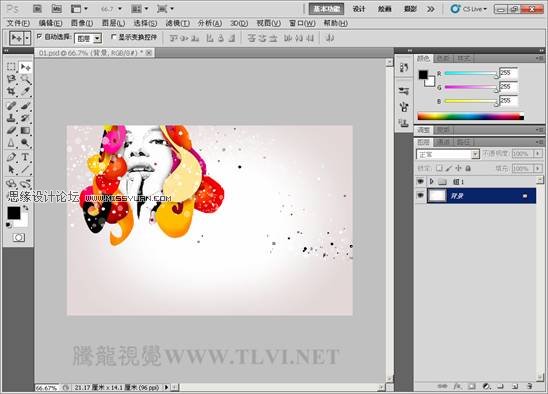Open the layer opacity slider arrow
The width and height of the screenshot is (548, 394).
(x=538, y=153)
